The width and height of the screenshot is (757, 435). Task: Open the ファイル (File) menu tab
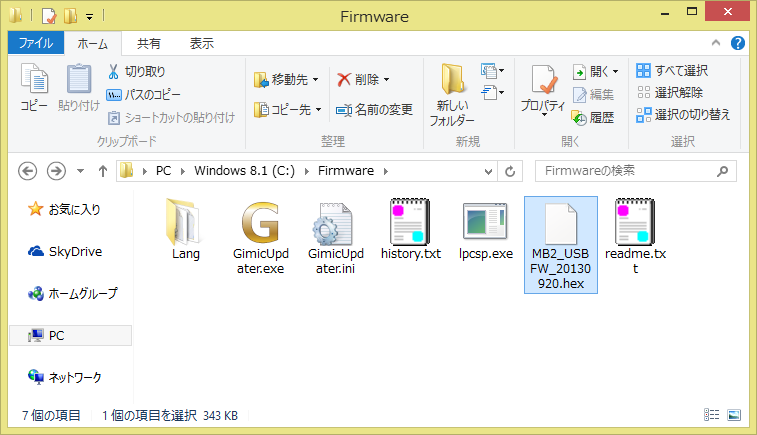point(35,43)
